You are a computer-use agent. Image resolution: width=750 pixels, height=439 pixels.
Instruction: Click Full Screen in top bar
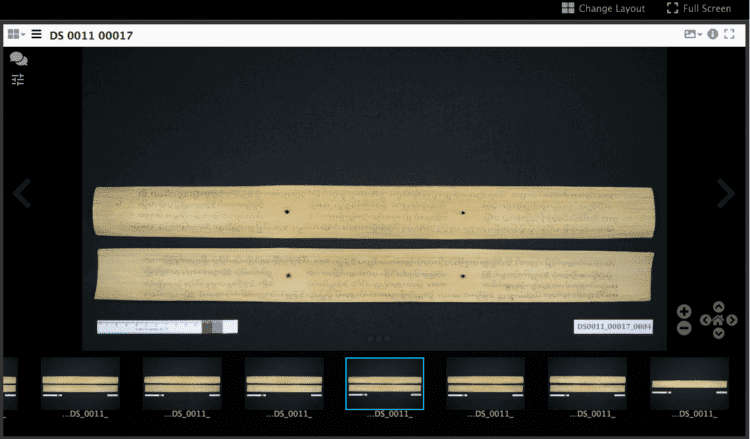click(x=699, y=8)
